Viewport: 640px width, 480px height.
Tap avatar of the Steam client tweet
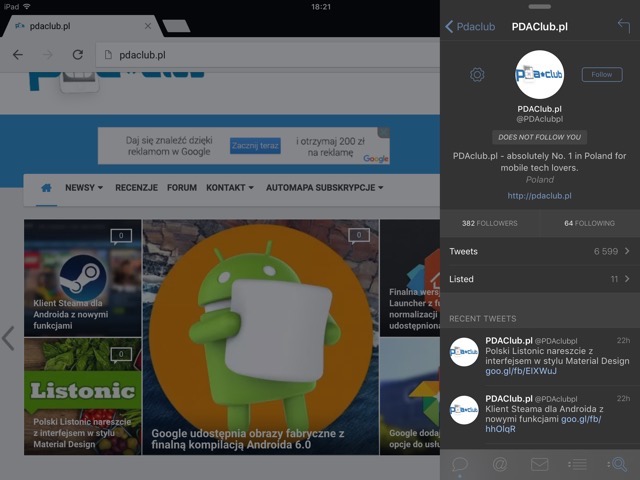tap(464, 410)
